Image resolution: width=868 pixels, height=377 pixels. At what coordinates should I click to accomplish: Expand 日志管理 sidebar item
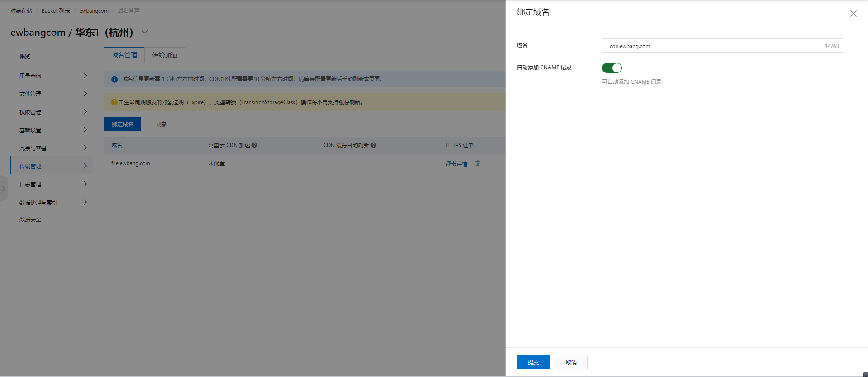tap(51, 184)
